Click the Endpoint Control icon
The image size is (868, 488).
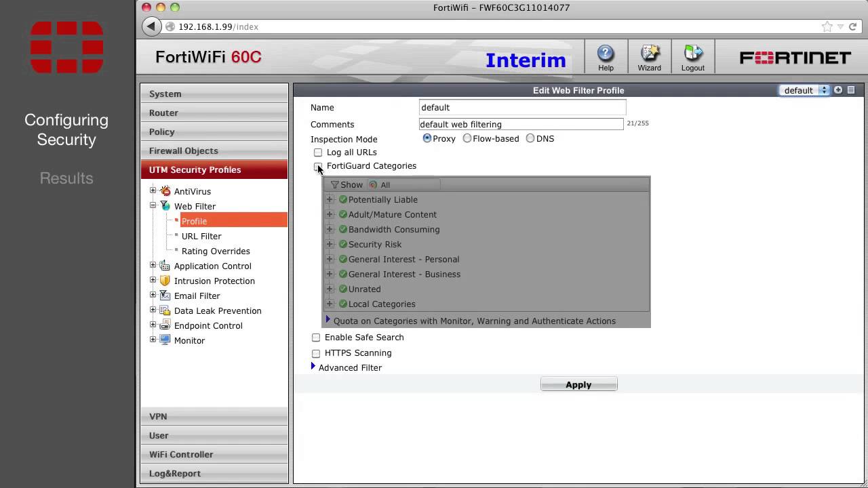tap(165, 325)
